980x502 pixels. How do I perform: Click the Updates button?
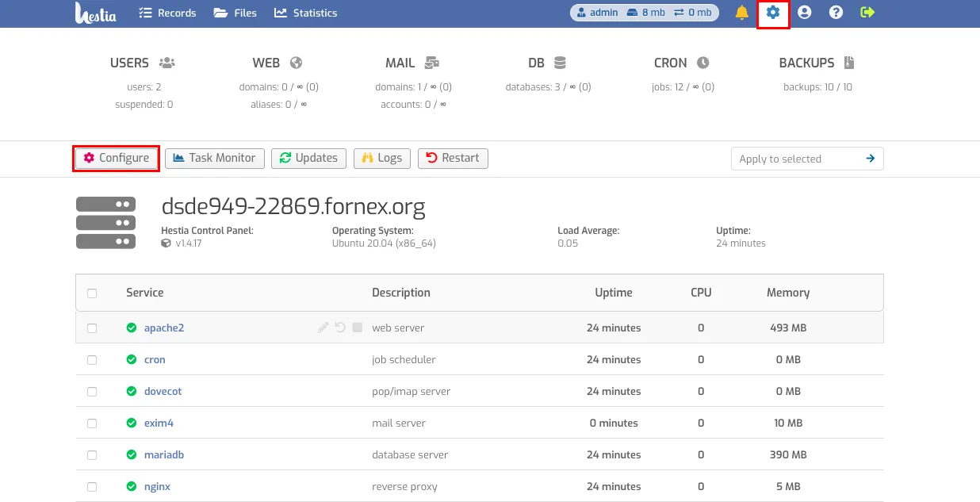(x=308, y=158)
